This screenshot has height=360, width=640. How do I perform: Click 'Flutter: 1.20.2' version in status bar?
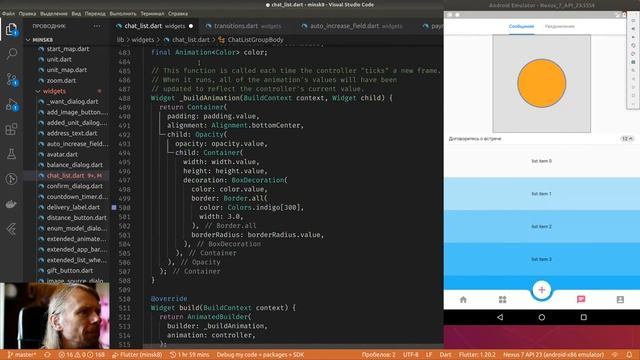point(477,355)
